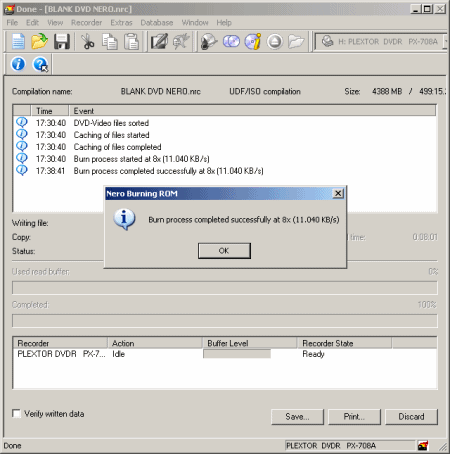
Task: Click the What's This help icon
Action: click(x=40, y=64)
